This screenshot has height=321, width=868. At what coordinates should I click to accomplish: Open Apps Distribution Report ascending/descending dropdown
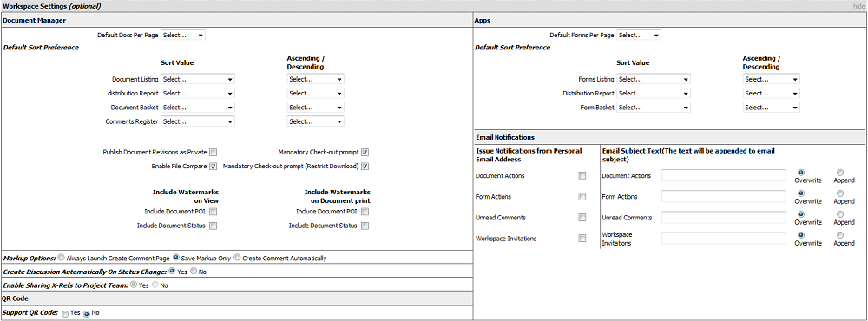771,94
